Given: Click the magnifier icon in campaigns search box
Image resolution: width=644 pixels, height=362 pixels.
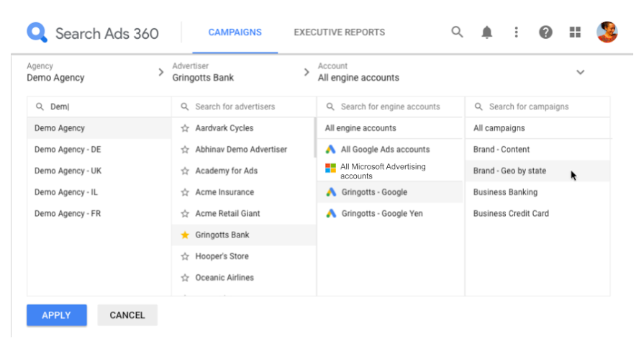Looking at the screenshot, I should [x=479, y=107].
